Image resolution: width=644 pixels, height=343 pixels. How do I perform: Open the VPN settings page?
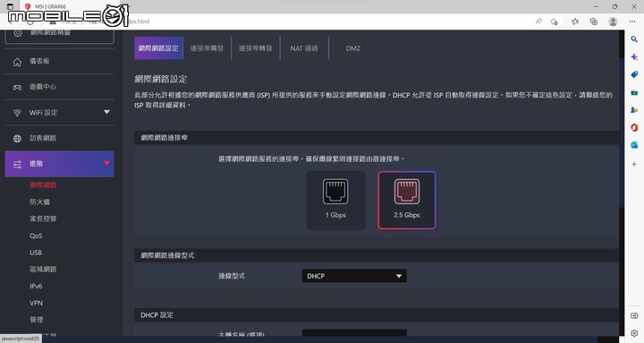pyautogui.click(x=36, y=303)
